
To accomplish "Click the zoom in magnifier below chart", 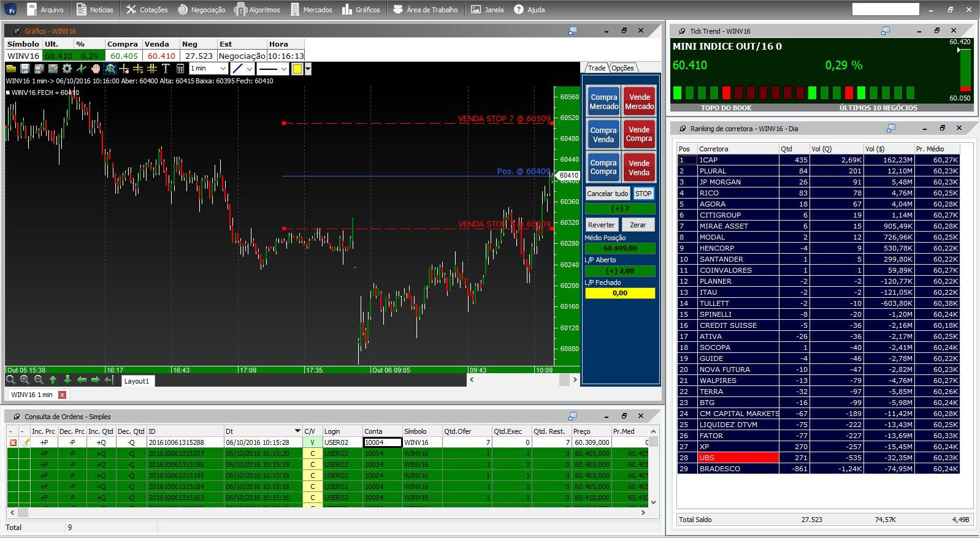I will [x=25, y=380].
